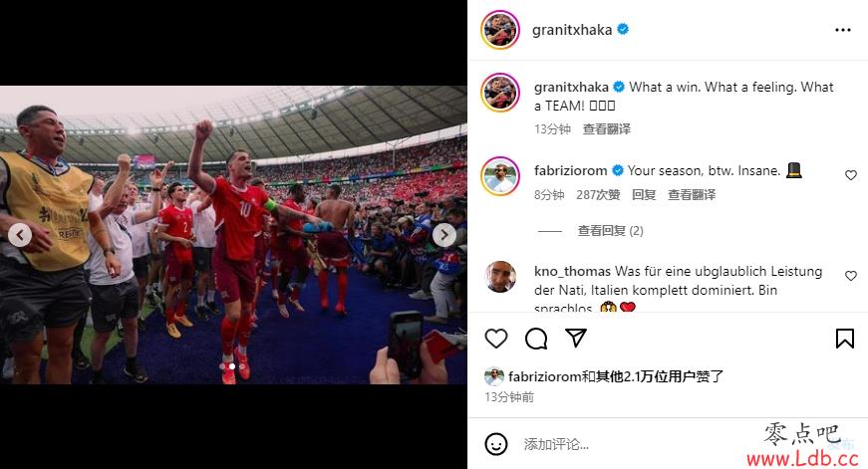Open the three-dot more options menu

tap(842, 30)
